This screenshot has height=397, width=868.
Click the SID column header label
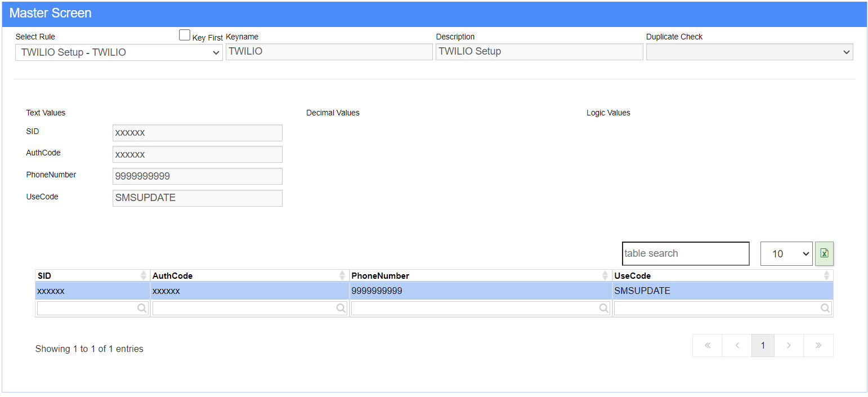pyautogui.click(x=44, y=276)
